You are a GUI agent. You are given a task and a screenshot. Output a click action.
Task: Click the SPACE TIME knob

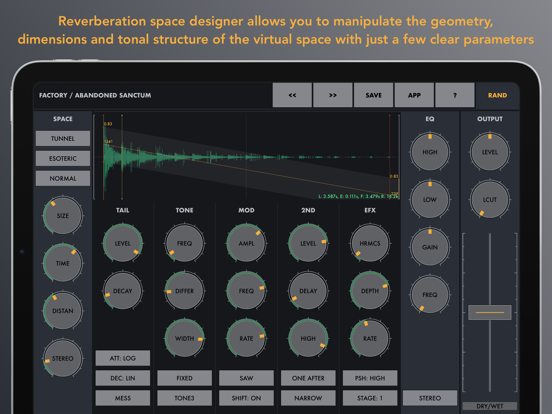63,263
